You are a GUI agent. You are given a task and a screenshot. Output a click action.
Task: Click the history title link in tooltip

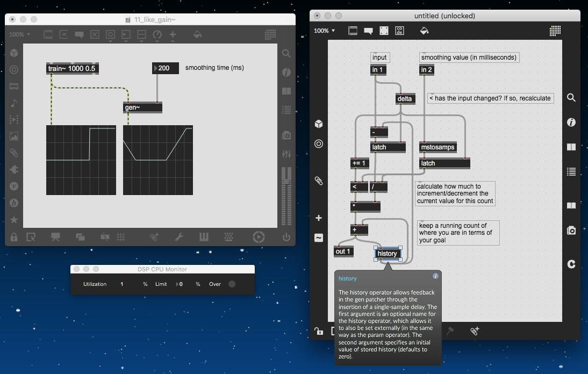coord(348,278)
